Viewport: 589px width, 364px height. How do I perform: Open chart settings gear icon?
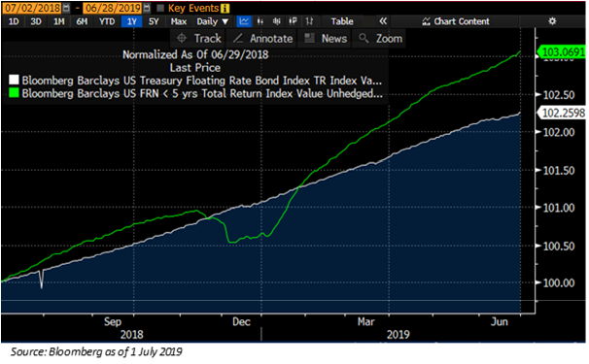click(x=552, y=21)
